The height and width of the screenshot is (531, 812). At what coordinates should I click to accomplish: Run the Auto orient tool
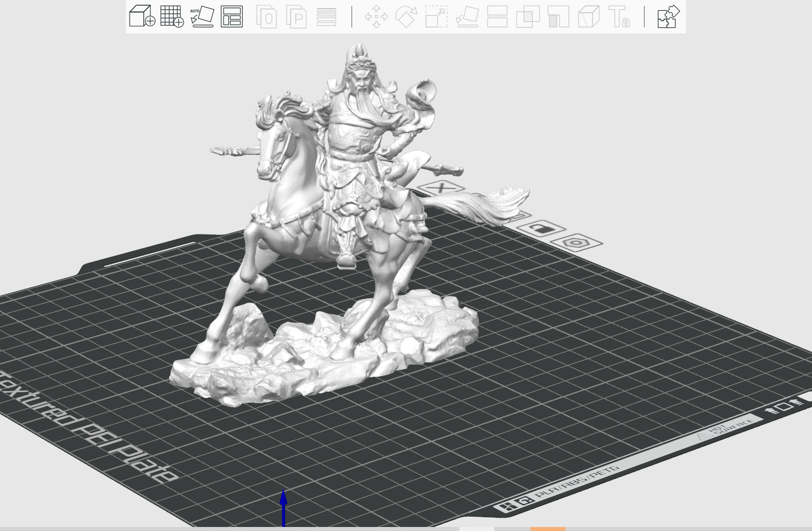(202, 17)
